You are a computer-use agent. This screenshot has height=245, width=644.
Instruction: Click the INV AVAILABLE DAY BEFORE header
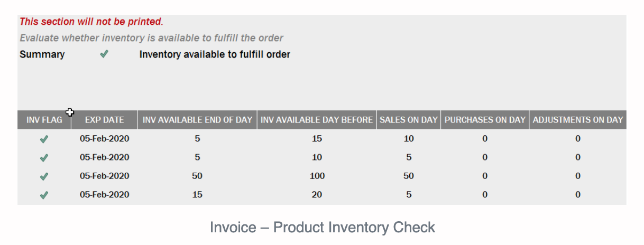(x=317, y=120)
